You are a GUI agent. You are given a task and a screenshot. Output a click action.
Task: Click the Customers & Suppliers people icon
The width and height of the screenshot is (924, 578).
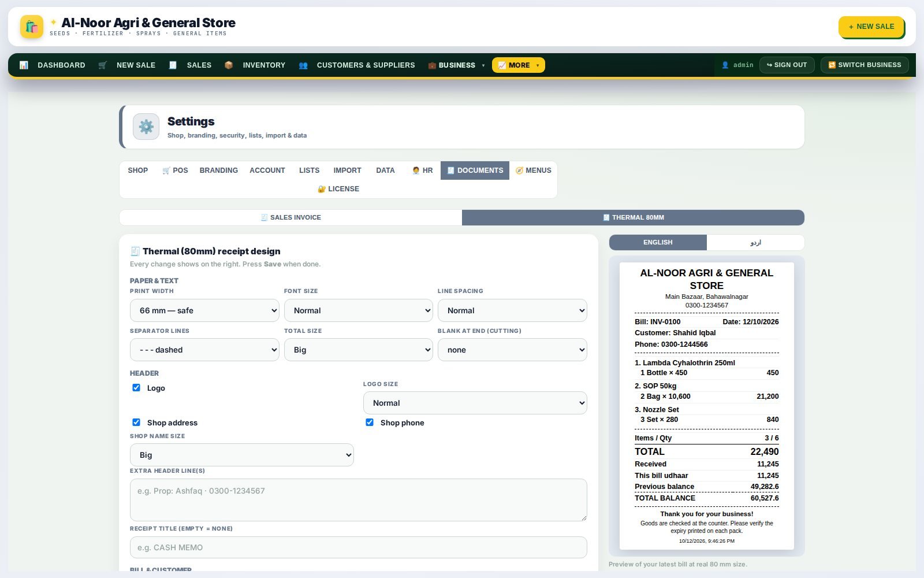coord(303,65)
